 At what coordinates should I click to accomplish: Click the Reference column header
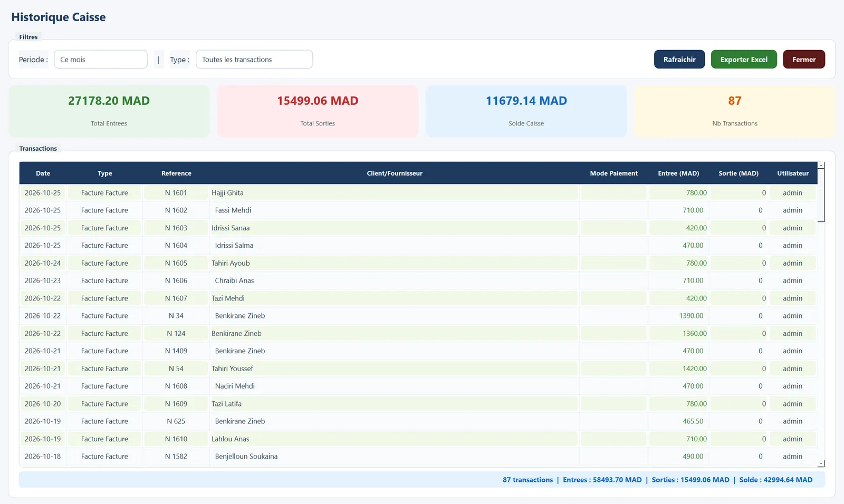(176, 173)
